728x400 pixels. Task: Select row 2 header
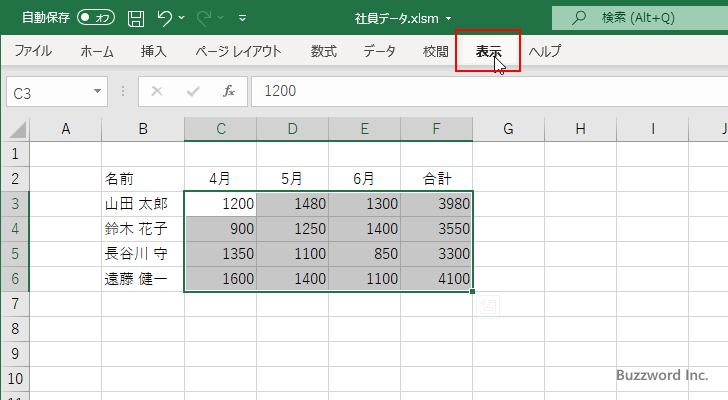[15, 179]
